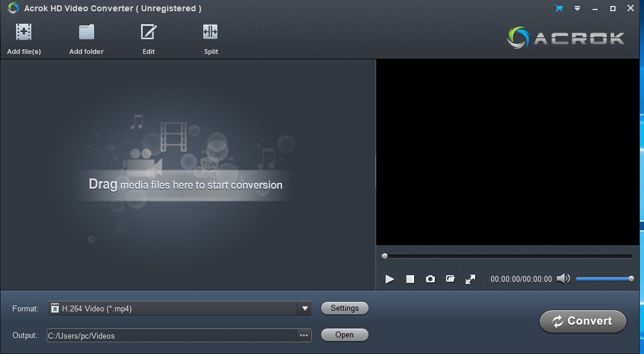644x354 pixels.
Task: Toggle fullscreen preview mode
Action: tap(470, 279)
